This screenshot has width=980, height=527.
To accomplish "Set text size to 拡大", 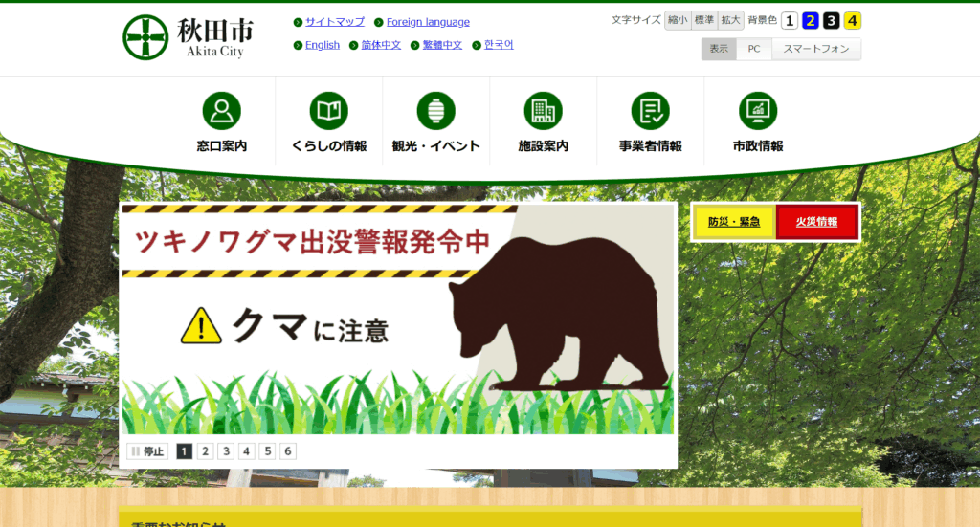I will click(x=731, y=20).
